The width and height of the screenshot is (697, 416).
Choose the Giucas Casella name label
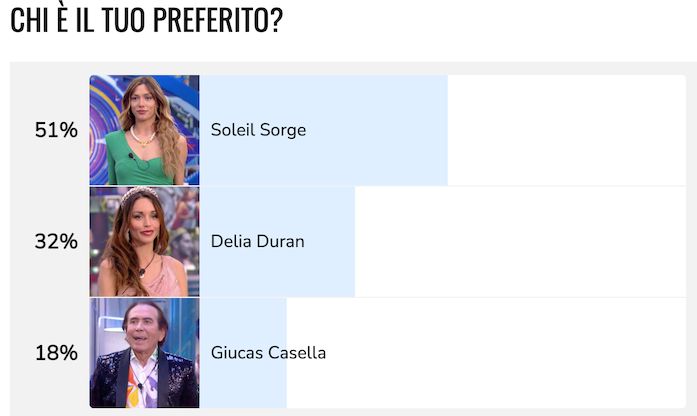point(268,352)
